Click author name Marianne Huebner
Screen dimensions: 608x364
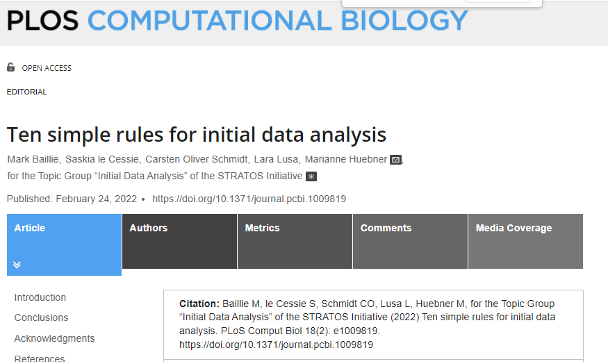[x=345, y=159]
